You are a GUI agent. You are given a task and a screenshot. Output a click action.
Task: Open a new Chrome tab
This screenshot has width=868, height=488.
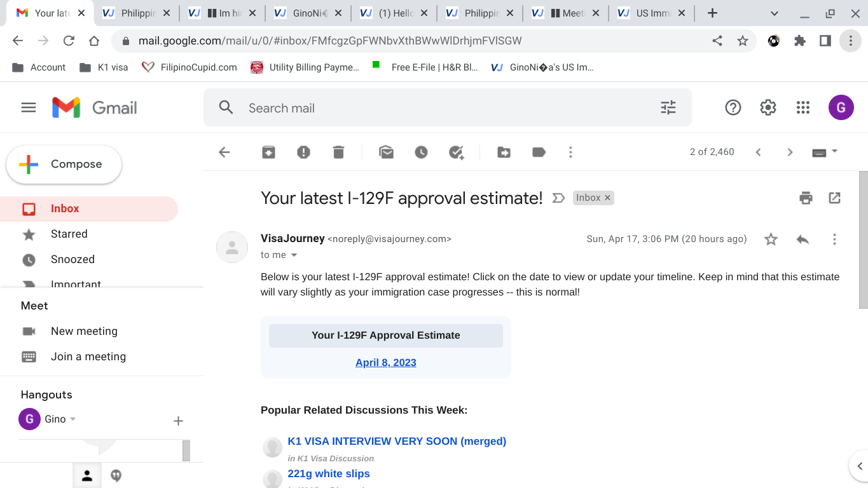713,13
